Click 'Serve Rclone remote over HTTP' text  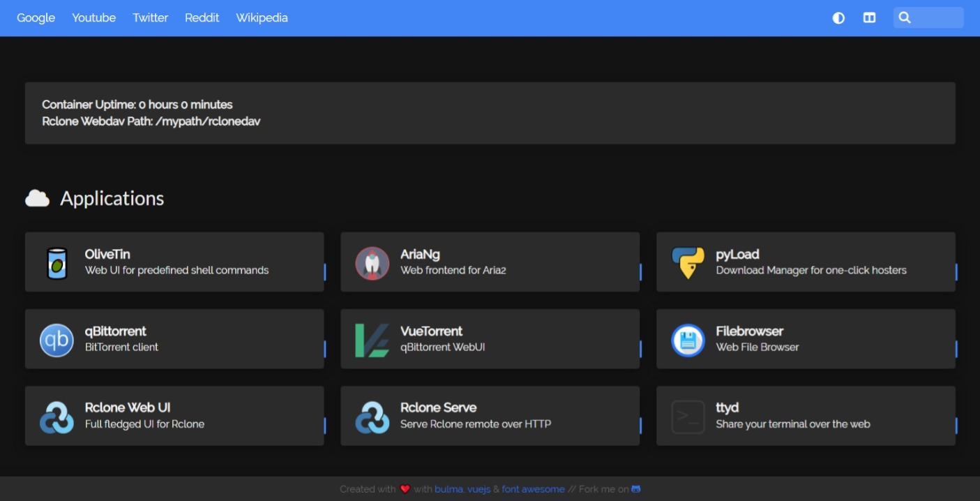(476, 424)
